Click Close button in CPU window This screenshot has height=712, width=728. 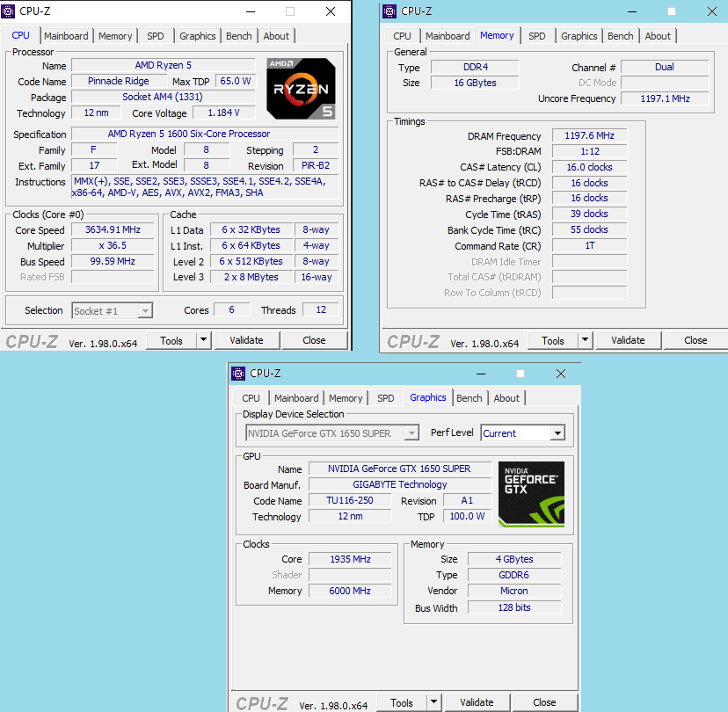[x=314, y=340]
